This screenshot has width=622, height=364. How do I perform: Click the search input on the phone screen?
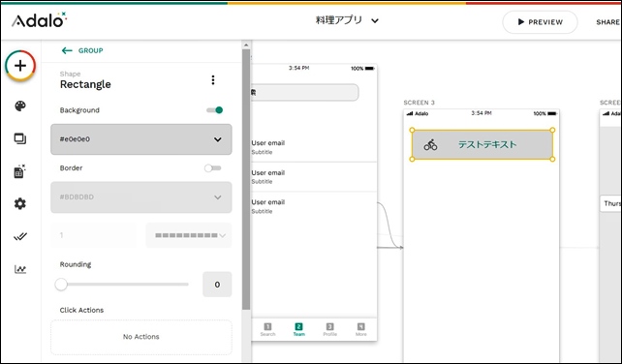304,92
